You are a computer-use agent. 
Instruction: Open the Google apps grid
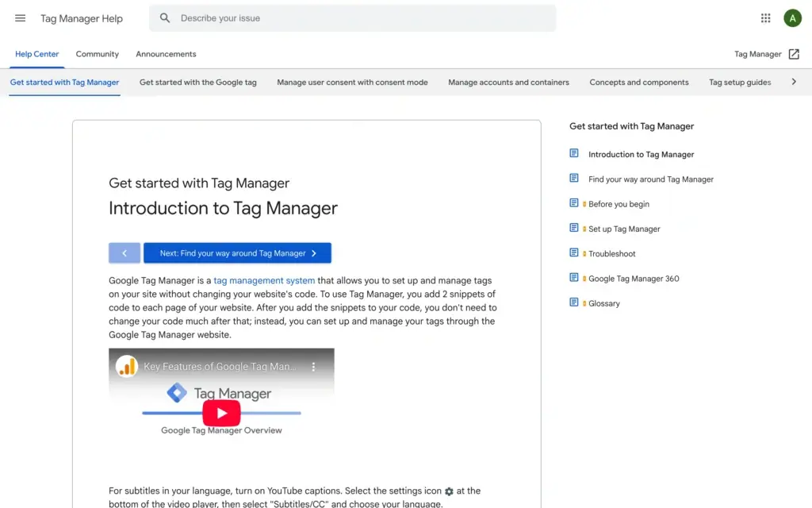[x=765, y=18]
